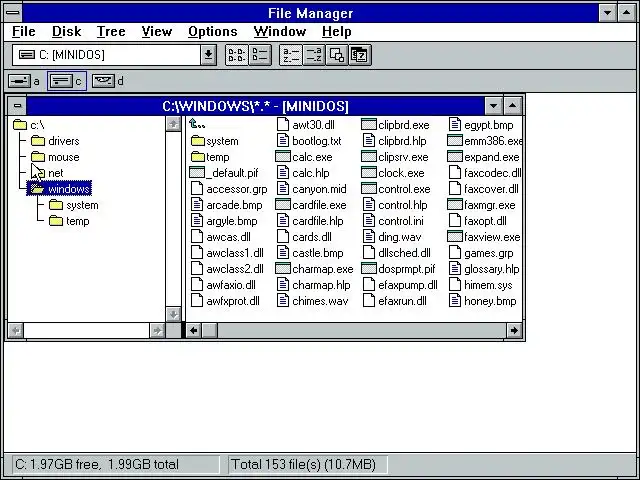
Task: Select temp folder in file list
Action: [210, 157]
